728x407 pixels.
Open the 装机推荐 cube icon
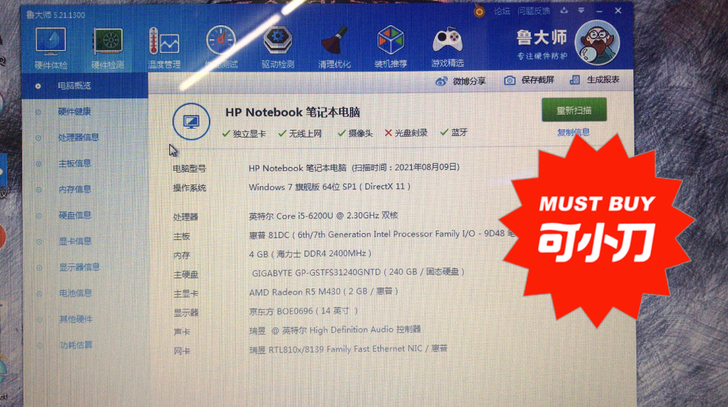(x=390, y=40)
